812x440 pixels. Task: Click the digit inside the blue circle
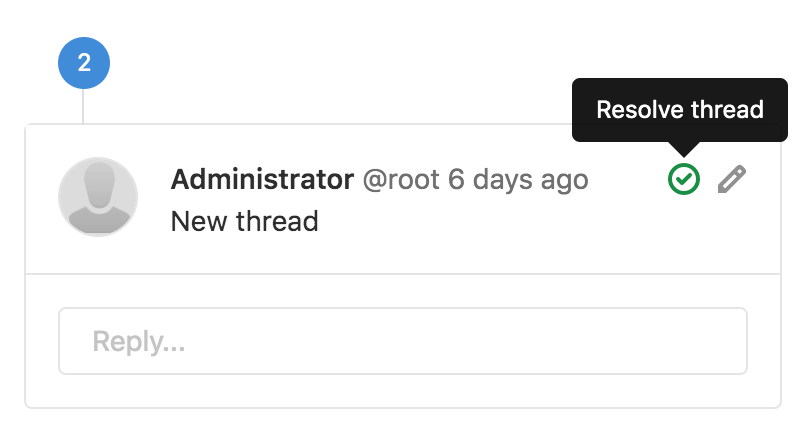coord(84,64)
